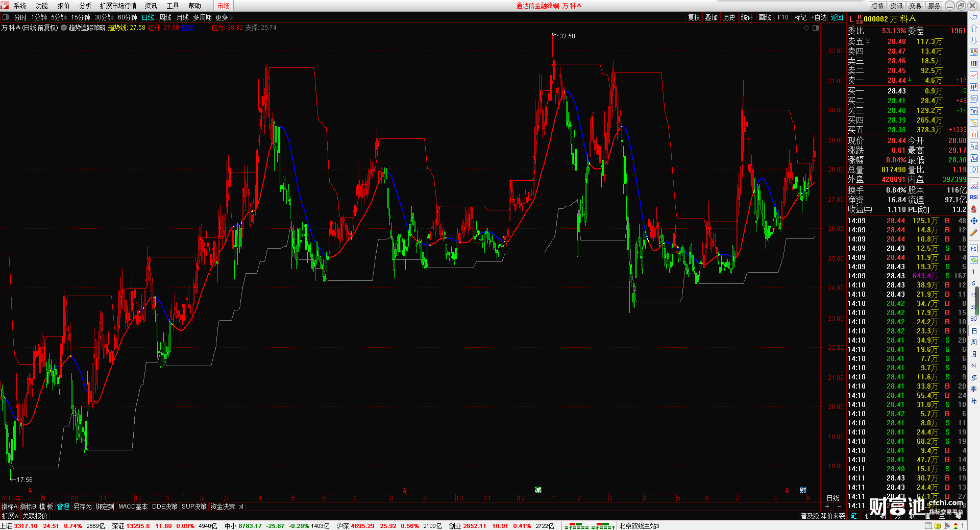Toggle the 叠加 overlay button
Image resolution: width=980 pixels, height=530 pixels.
pyautogui.click(x=711, y=17)
